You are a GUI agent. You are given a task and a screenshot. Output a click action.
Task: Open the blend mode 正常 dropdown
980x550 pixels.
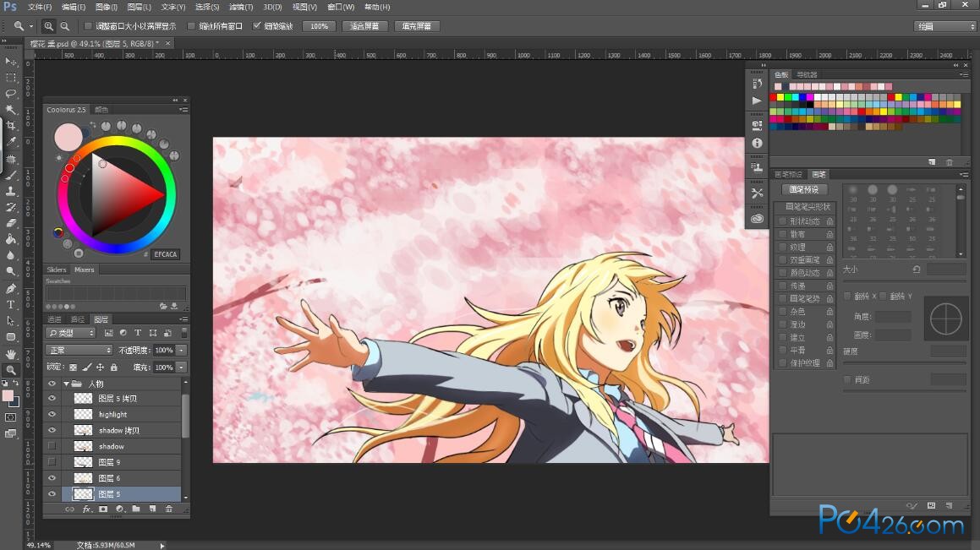pyautogui.click(x=79, y=351)
